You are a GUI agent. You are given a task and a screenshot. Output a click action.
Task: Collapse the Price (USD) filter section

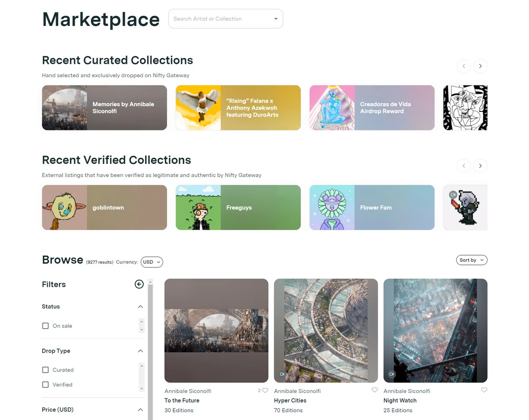140,410
